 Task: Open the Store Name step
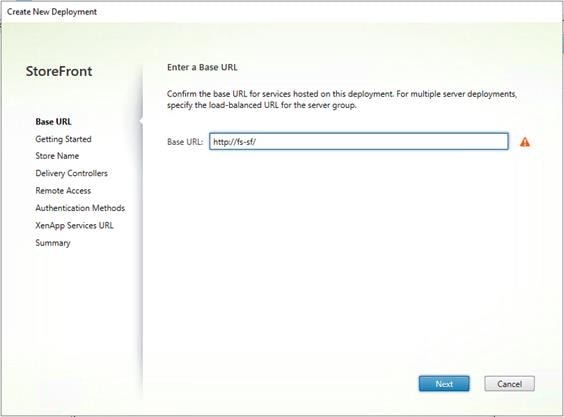pyautogui.click(x=57, y=156)
